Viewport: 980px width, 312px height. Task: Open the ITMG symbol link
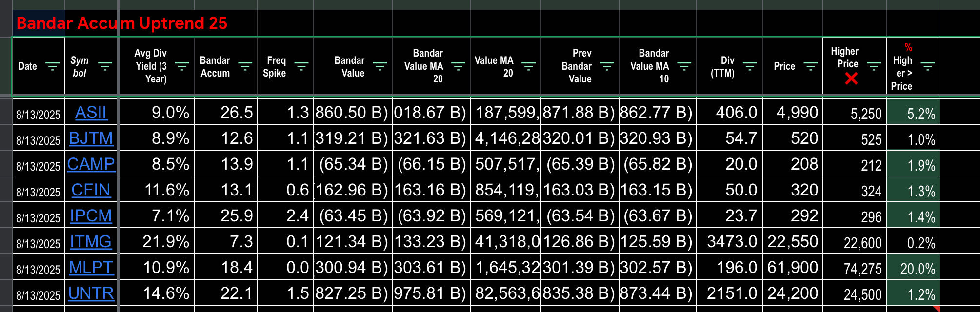91,242
